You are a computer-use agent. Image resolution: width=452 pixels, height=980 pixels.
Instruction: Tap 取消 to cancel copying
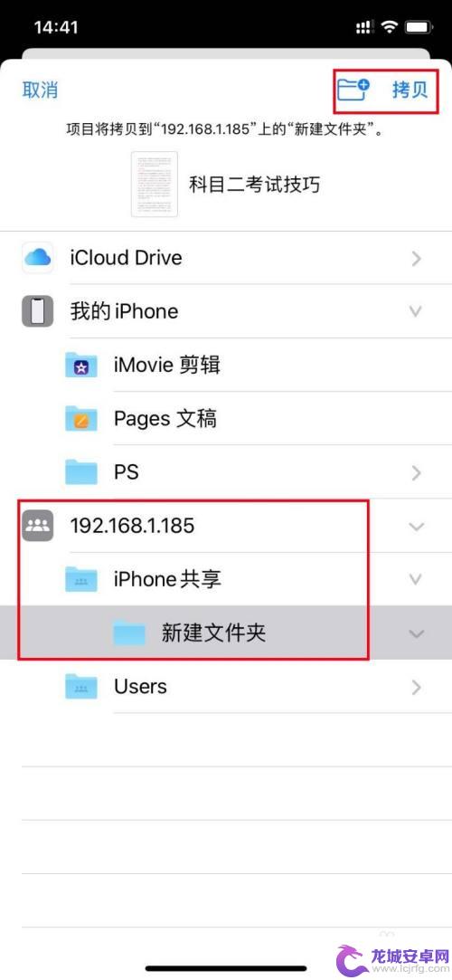click(40, 90)
